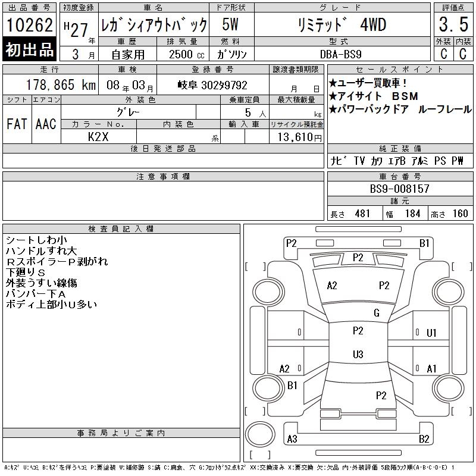Select the width value 184
The height and width of the screenshot is (476, 476).
pyautogui.click(x=412, y=214)
